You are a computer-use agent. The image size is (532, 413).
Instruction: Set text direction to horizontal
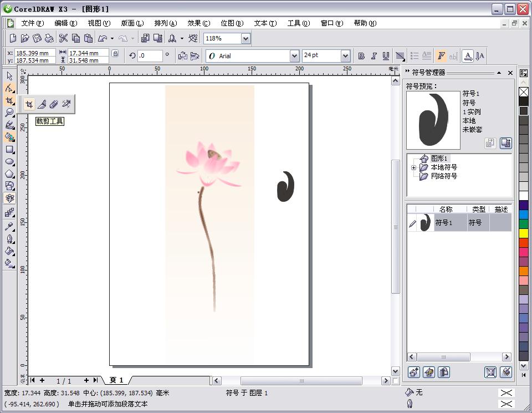(468, 56)
